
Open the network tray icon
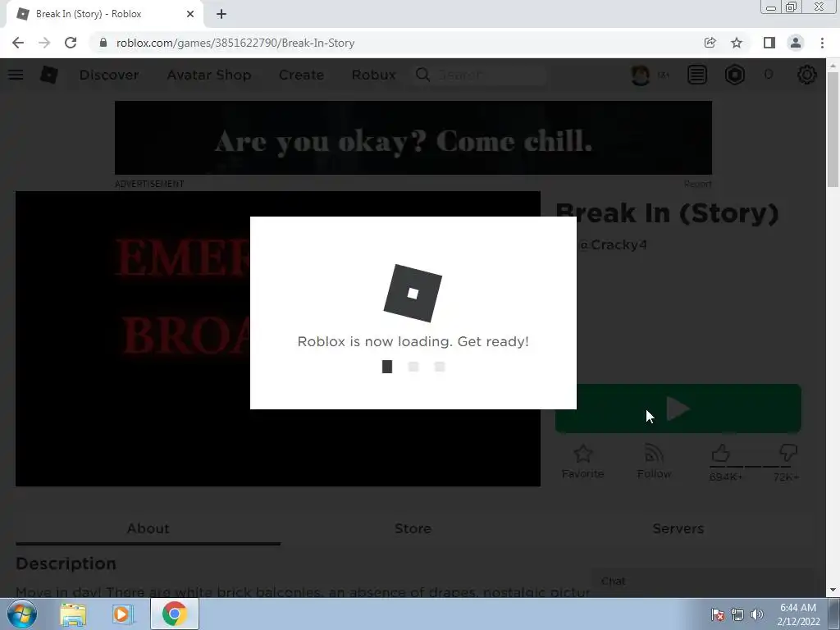[737, 614]
